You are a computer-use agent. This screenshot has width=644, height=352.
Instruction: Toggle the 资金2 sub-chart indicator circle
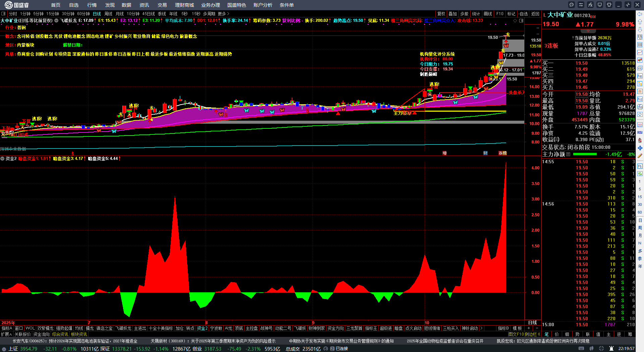2,159
